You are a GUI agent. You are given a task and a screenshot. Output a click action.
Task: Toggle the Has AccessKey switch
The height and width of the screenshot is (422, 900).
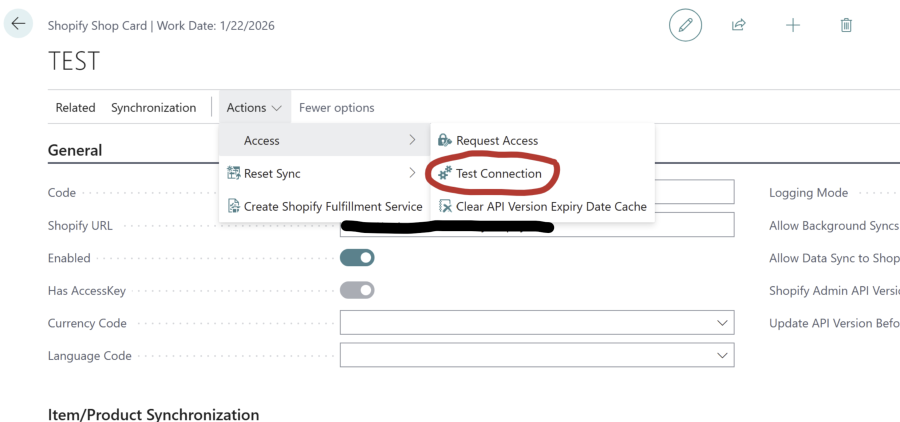tap(357, 290)
